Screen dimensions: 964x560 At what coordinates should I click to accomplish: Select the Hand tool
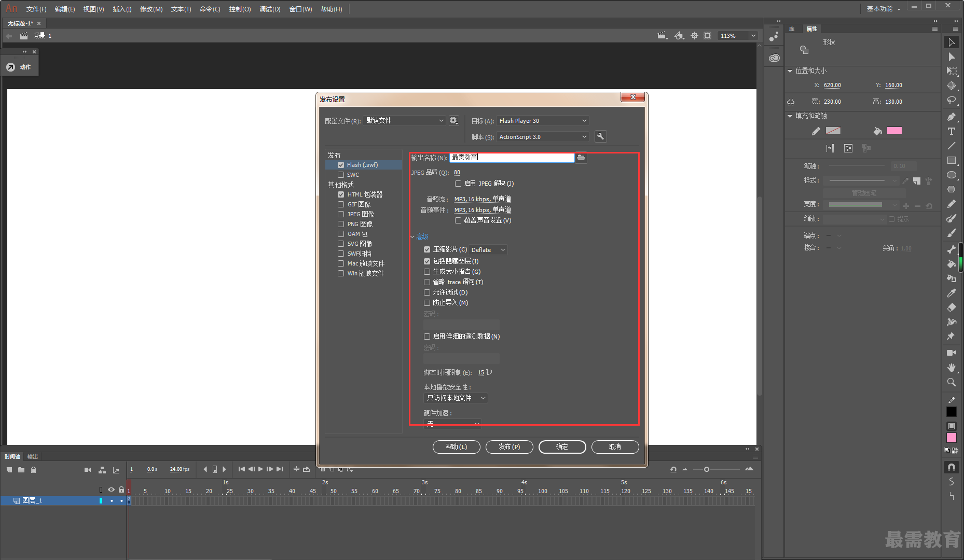[952, 367]
